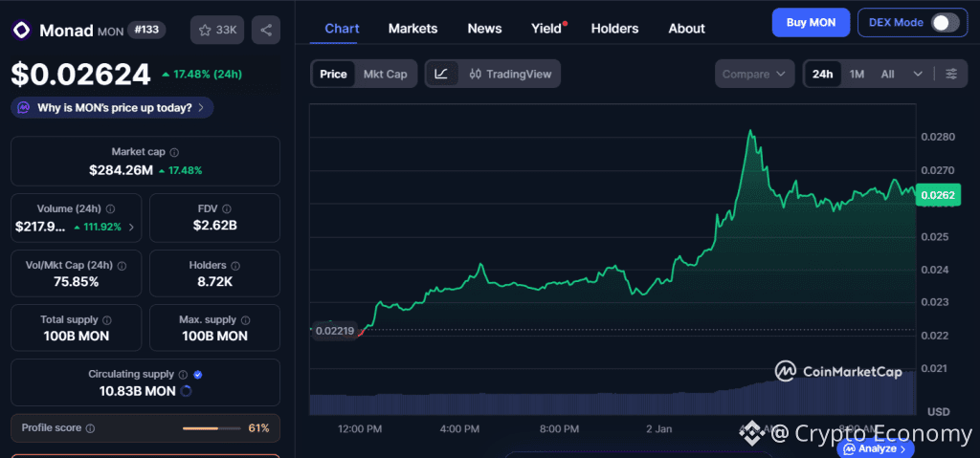Click the Analyze button
This screenshot has height=458, width=980.
tap(875, 448)
